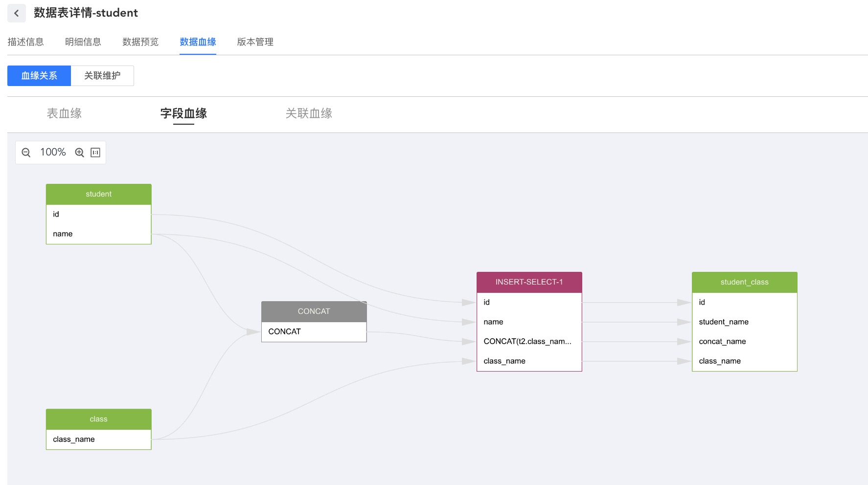Select the class table node header

pos(99,419)
